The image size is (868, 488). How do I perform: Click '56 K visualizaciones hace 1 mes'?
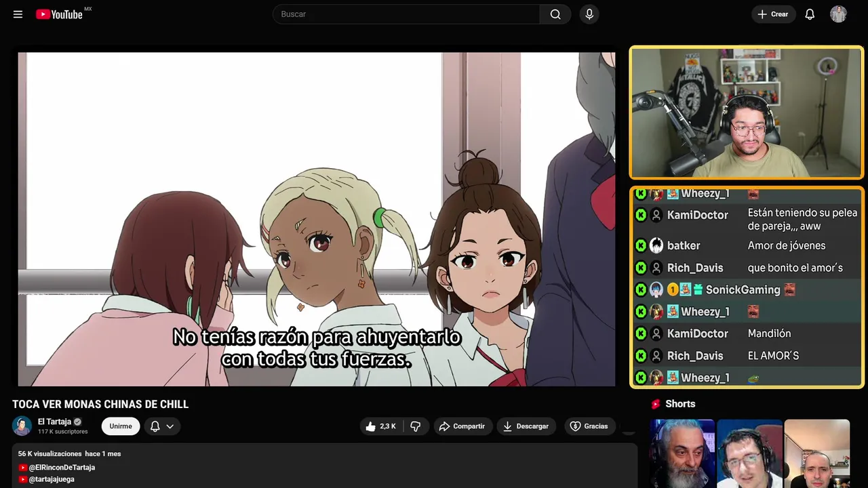click(x=69, y=454)
